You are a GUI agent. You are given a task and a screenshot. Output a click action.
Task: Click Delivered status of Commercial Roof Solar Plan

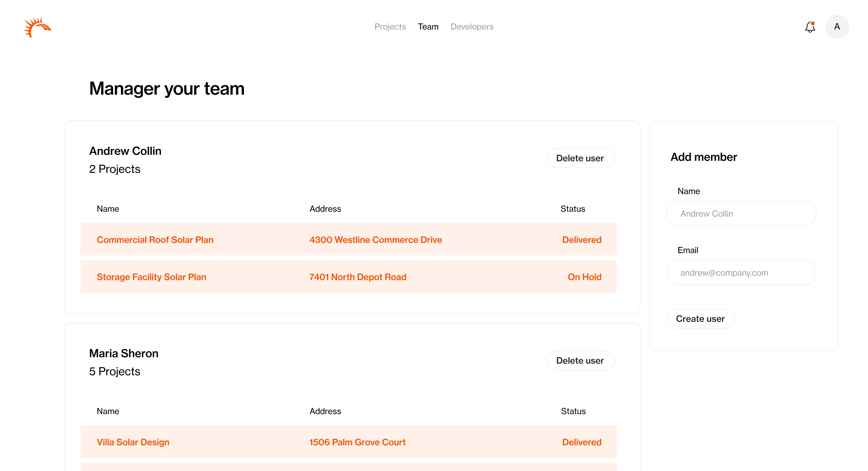click(582, 240)
